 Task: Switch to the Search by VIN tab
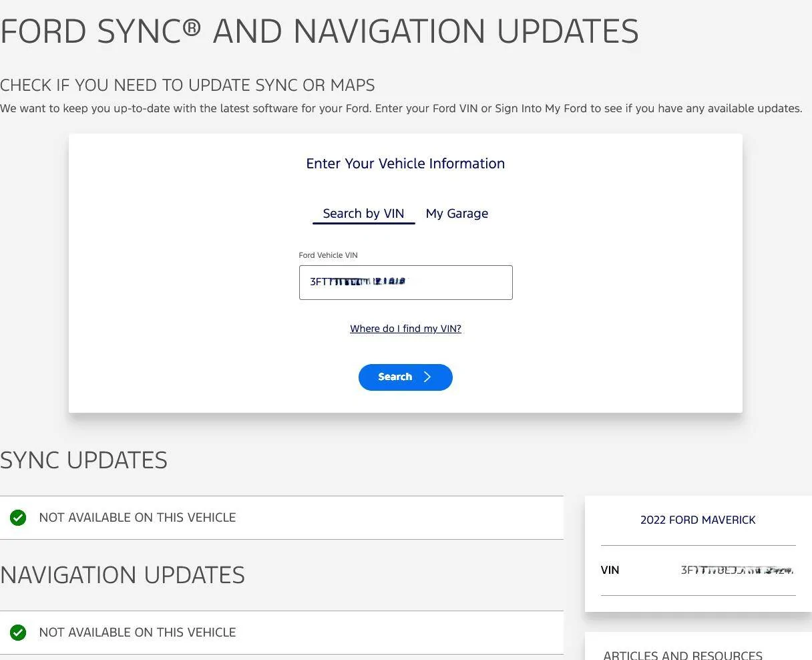pos(363,214)
